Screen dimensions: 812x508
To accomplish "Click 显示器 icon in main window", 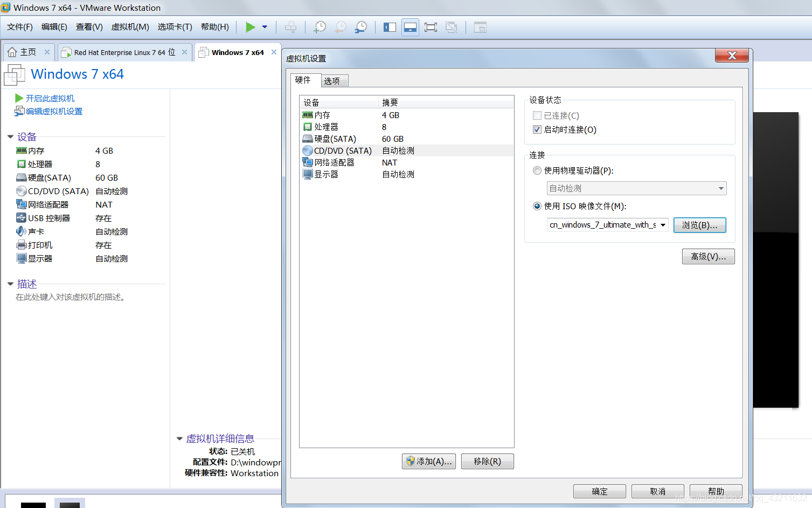I will (x=21, y=258).
